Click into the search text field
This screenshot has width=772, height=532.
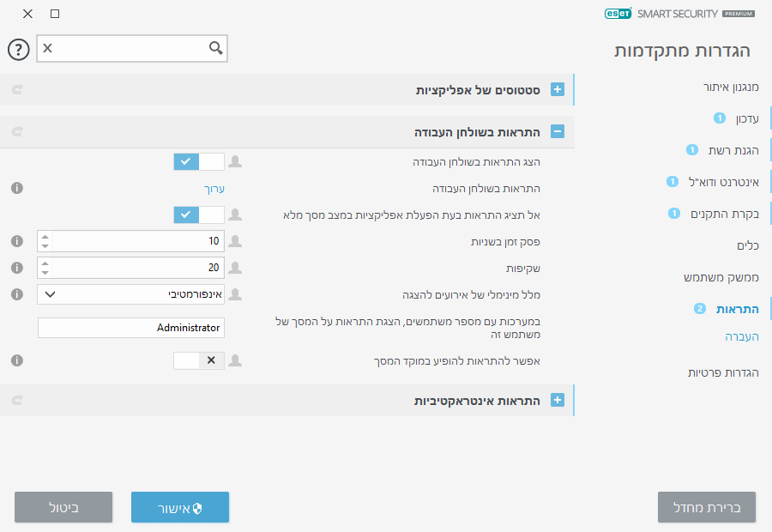pos(130,48)
